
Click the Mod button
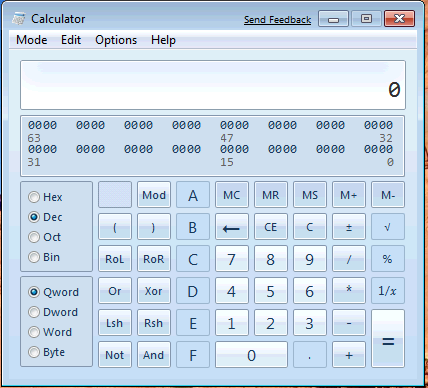tap(154, 195)
